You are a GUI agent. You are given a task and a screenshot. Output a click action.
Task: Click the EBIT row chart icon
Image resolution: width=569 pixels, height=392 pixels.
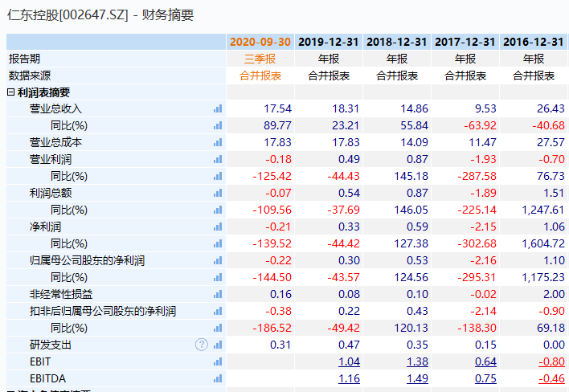click(218, 361)
